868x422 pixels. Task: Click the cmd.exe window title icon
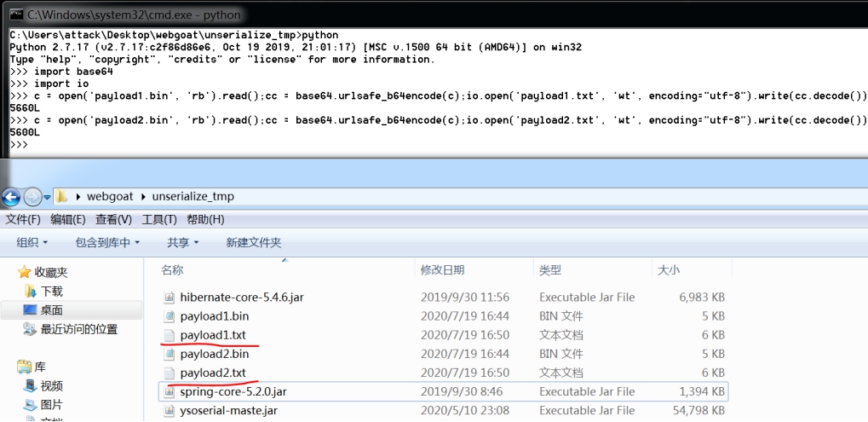16,15
